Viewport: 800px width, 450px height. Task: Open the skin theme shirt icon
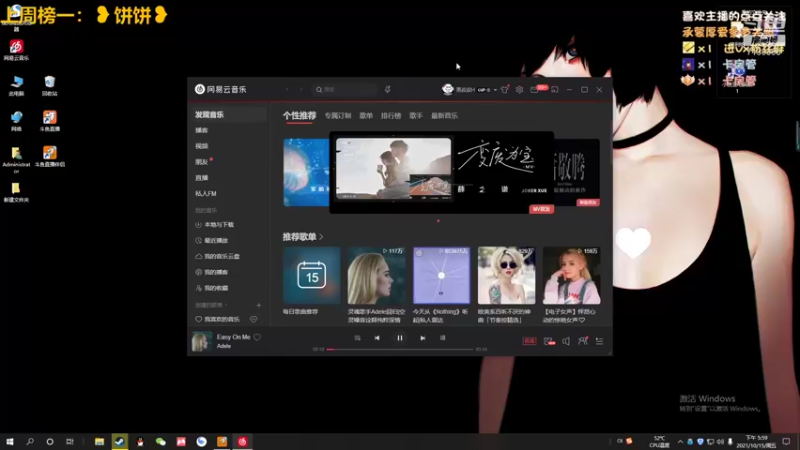tap(505, 89)
